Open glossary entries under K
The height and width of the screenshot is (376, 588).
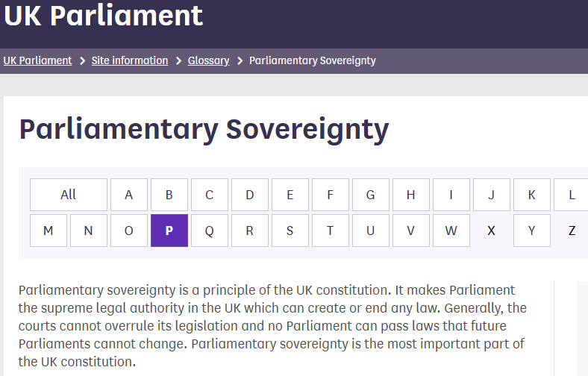(532, 195)
